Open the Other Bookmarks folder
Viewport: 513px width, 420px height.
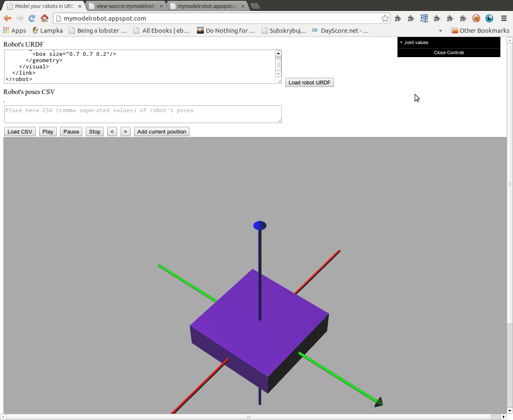(x=480, y=31)
